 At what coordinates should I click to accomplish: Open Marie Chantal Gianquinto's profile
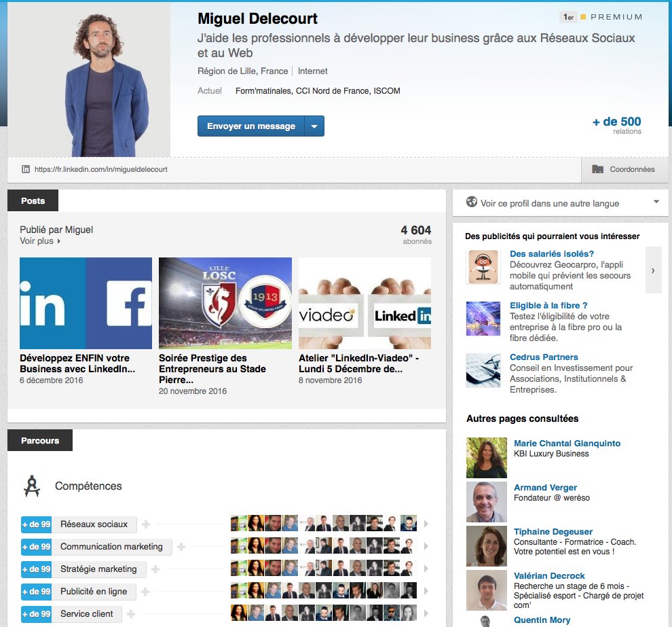tap(567, 444)
